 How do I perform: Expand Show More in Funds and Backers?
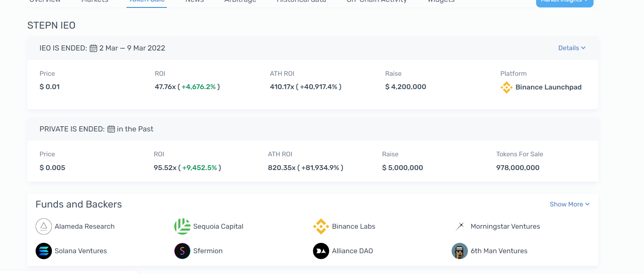pyautogui.click(x=569, y=204)
